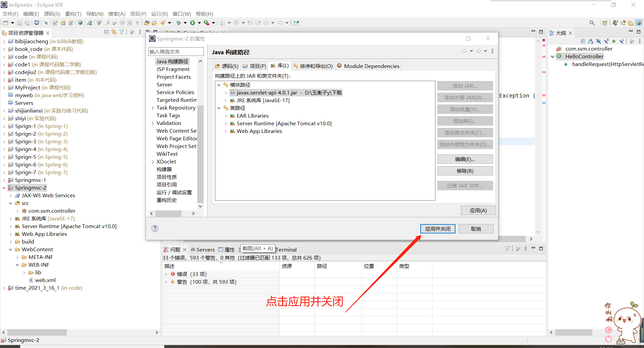This screenshot has width=644, height=348.
Task: Click the 输入筛选文本 filter field
Action: click(176, 52)
